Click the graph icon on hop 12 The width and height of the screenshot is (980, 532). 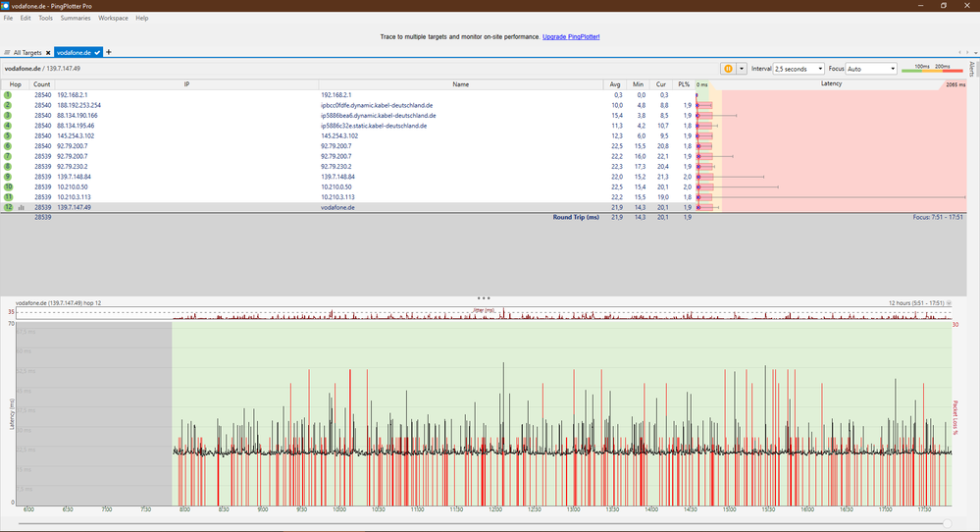tap(21, 208)
